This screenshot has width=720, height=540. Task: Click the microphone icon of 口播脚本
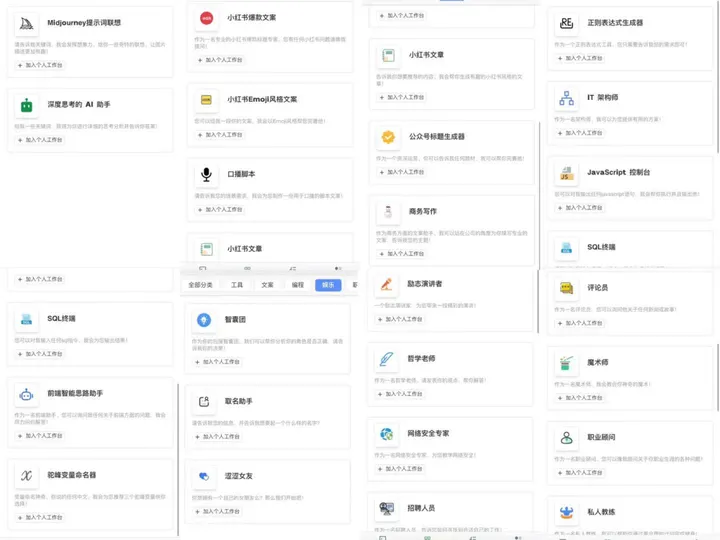click(x=207, y=174)
